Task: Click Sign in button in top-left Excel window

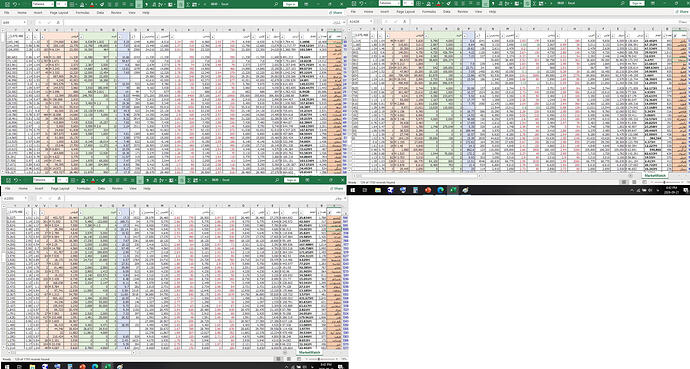Action: click(x=290, y=4)
